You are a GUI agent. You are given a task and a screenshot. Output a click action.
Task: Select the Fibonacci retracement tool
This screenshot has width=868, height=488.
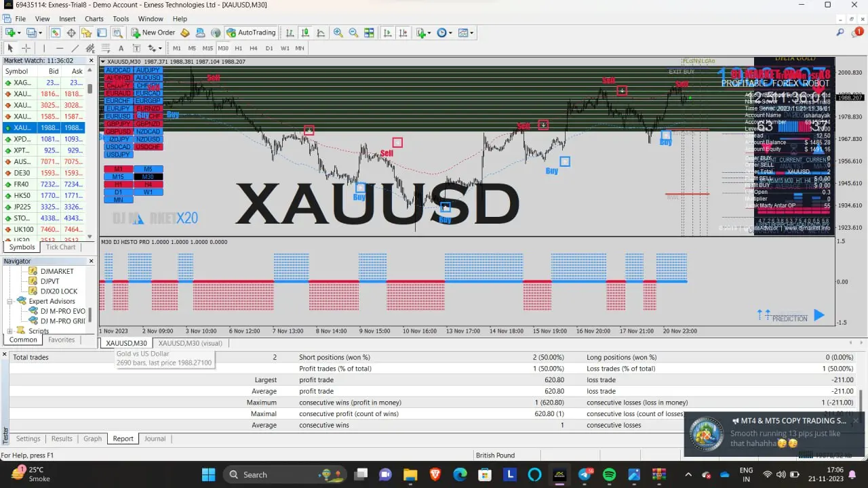[106, 48]
